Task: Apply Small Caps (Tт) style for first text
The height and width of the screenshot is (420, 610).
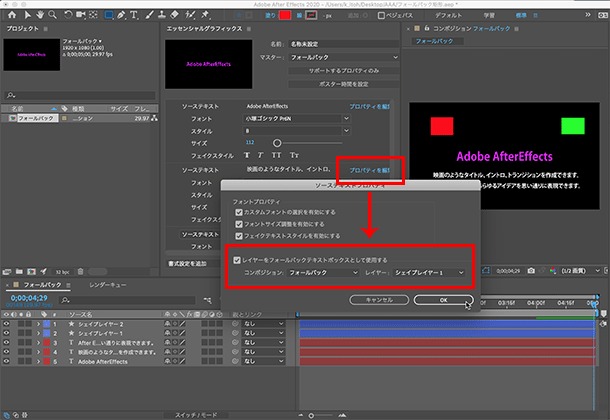Action: click(294, 155)
